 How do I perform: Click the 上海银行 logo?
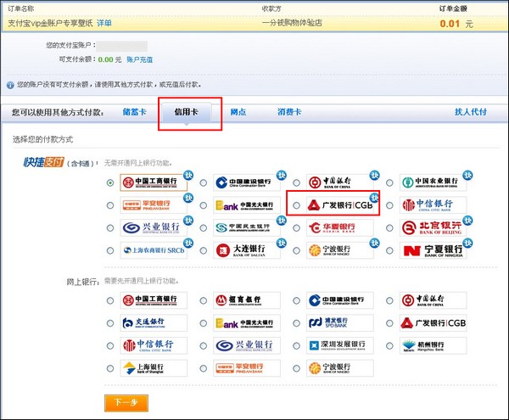[x=154, y=368]
